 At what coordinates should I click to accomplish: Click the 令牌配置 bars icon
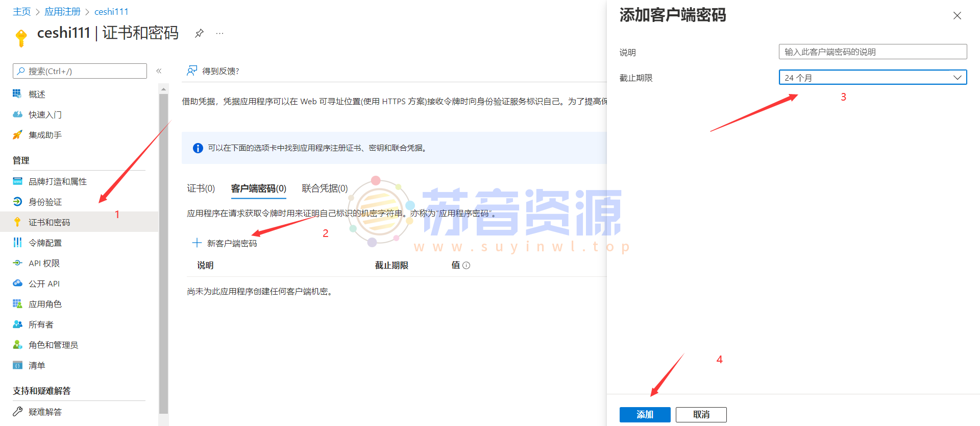coord(17,243)
